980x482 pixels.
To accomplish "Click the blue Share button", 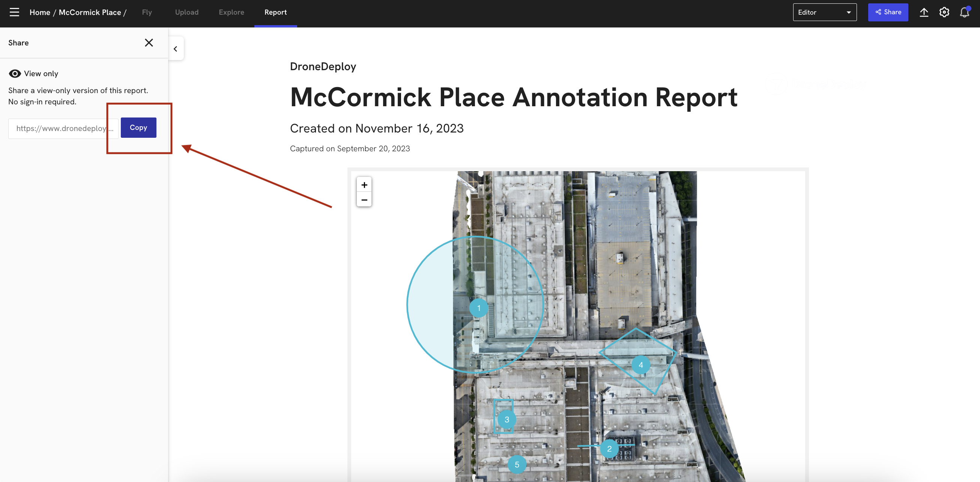I will click(x=888, y=12).
